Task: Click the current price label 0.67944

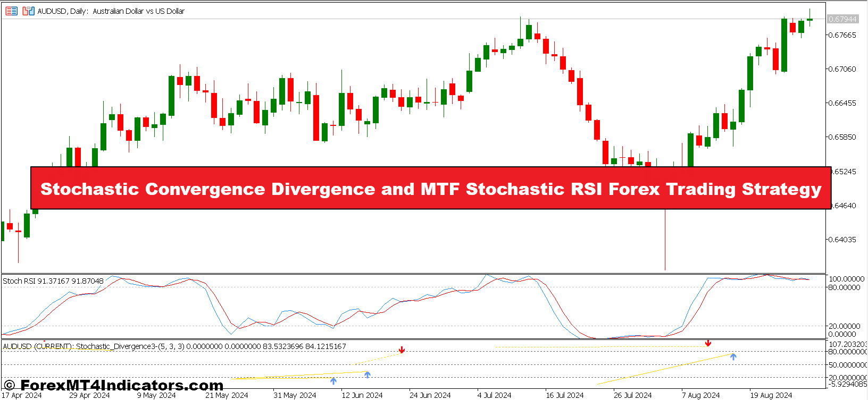Action: 842,19
